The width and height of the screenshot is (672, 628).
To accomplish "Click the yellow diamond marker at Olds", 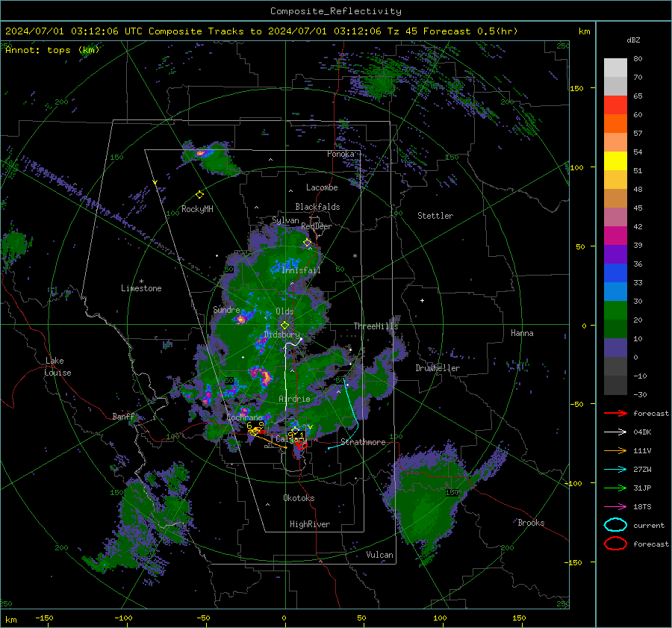I will click(284, 326).
